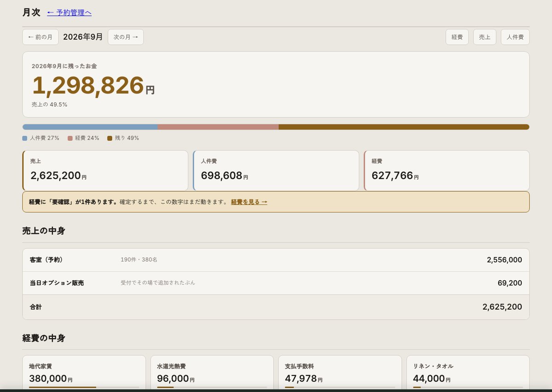Click the 受付でその場で追加されたぶん note
Screen dimensions: 552x392
click(158, 283)
